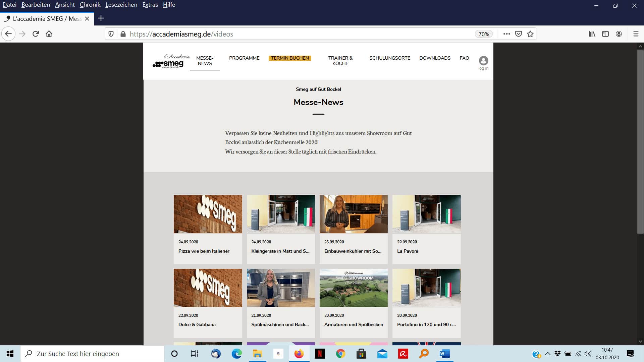Open the Chronik menu
This screenshot has height=362, width=644.
click(x=90, y=5)
